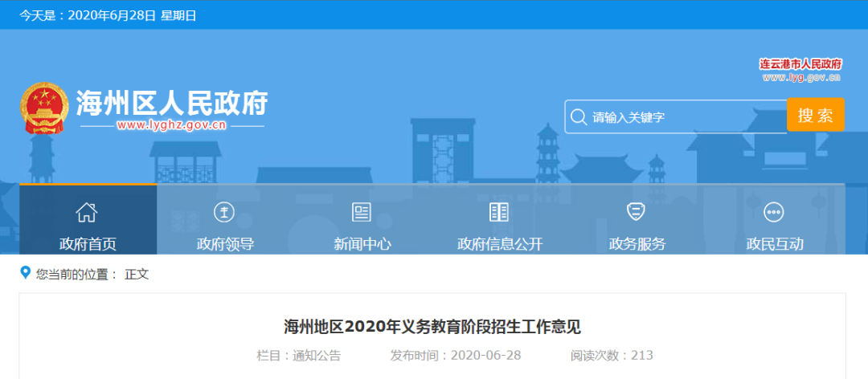This screenshot has height=379, width=868.
Task: Click the date 今天是:2020年6月28日 星期日
Action: [x=108, y=15]
